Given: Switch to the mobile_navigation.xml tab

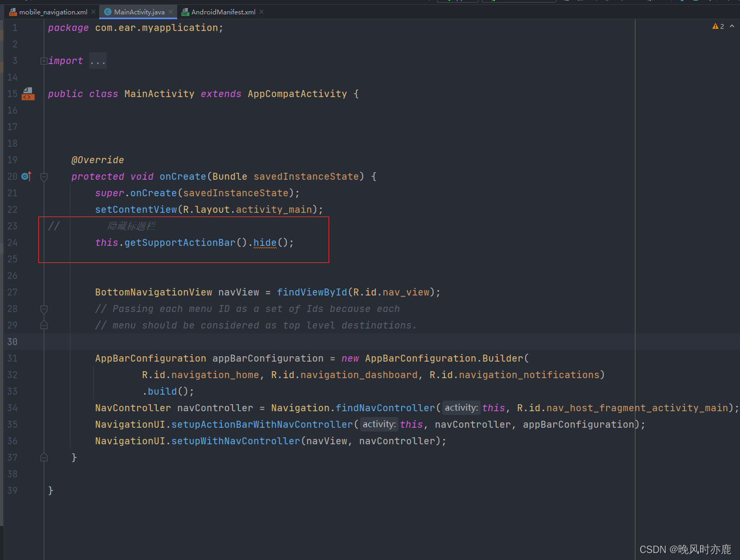Looking at the screenshot, I should 53,12.
